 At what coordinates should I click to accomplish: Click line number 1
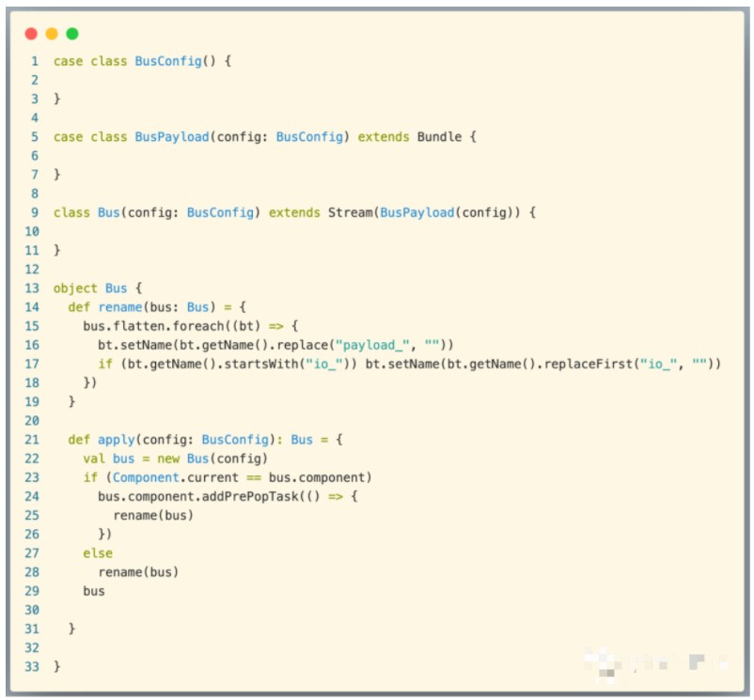click(35, 61)
